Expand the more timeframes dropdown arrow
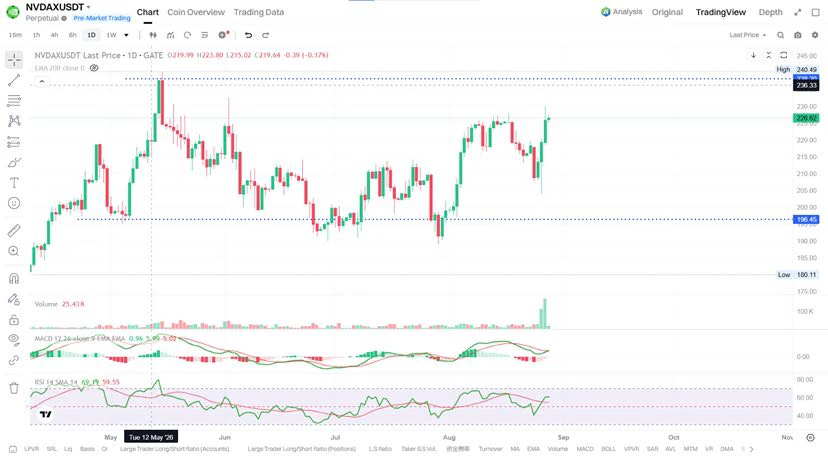This screenshot has width=828, height=466. tap(126, 35)
